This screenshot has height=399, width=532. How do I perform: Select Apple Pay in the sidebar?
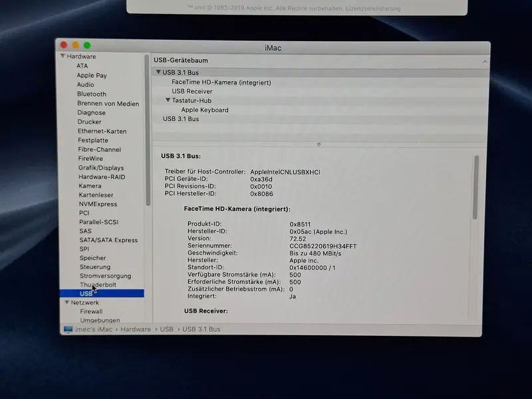(92, 75)
